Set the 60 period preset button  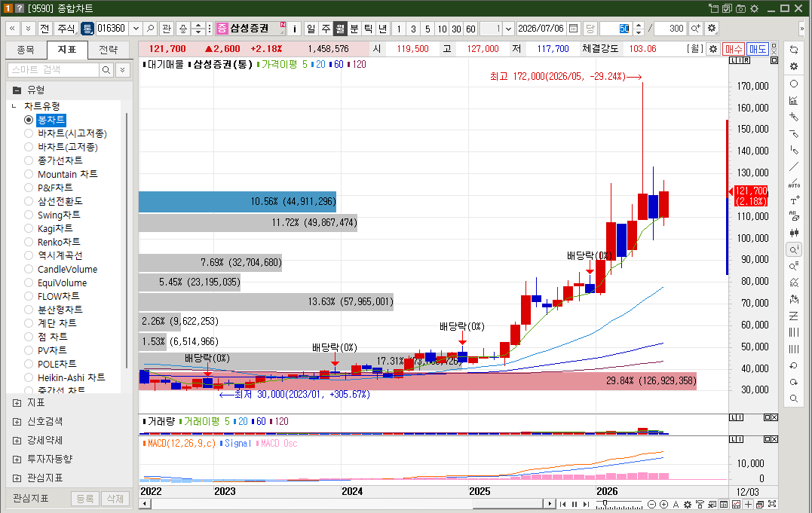[x=470, y=29]
